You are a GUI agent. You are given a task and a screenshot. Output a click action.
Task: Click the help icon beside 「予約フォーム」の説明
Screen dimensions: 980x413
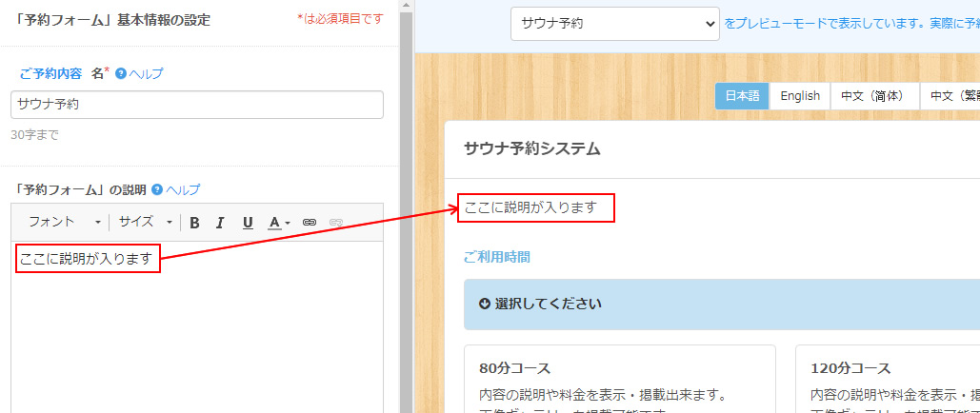pyautogui.click(x=157, y=189)
